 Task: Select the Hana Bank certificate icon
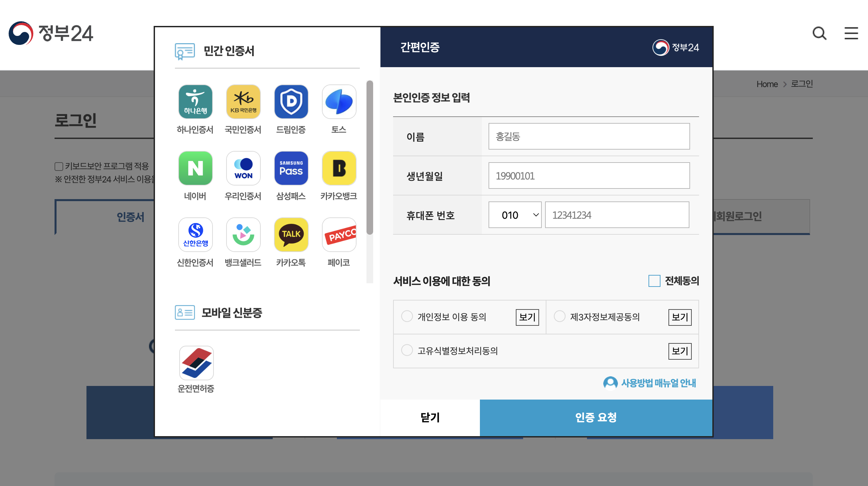pyautogui.click(x=195, y=102)
